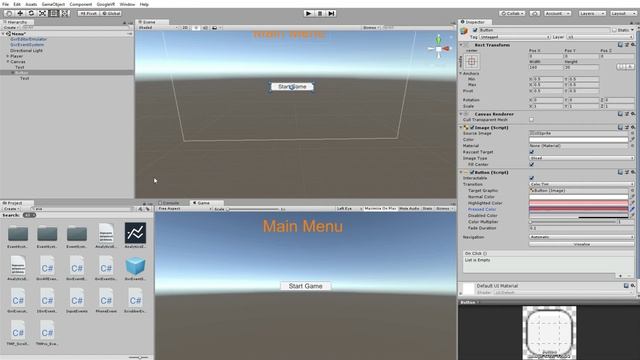640x360 pixels.
Task: Select the first folder in the Project panel
Action: [x=18, y=234]
